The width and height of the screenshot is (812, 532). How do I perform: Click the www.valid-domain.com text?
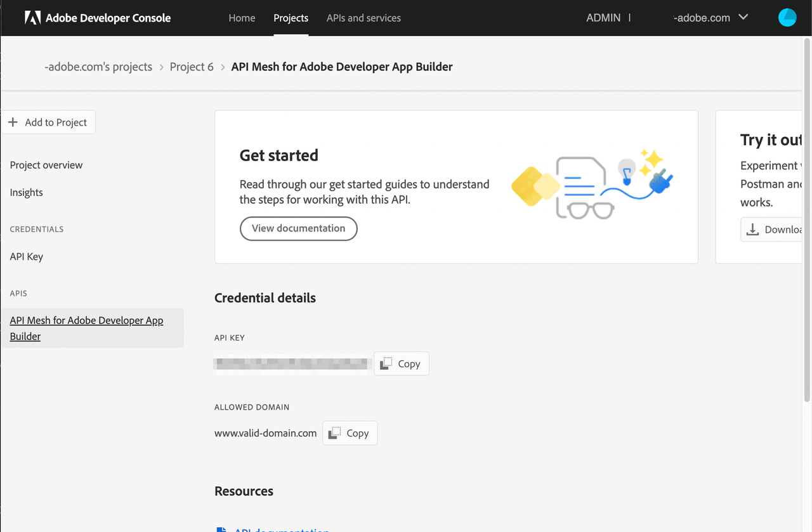click(x=265, y=433)
